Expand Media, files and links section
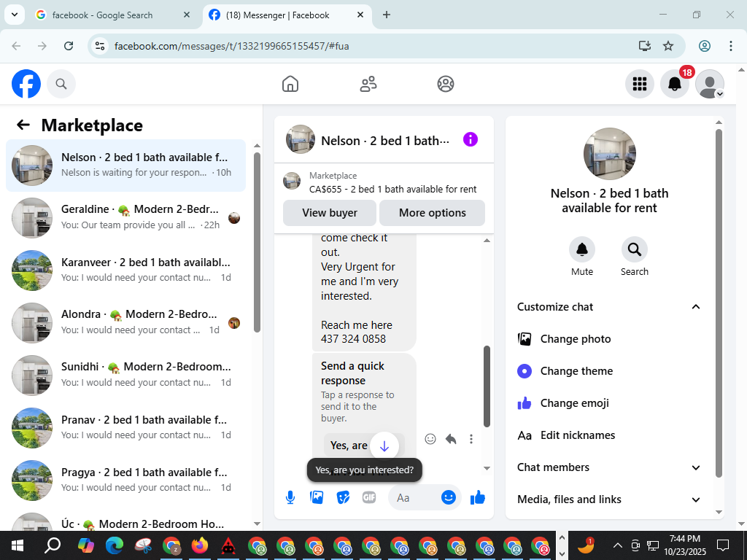Image resolution: width=747 pixels, height=560 pixels. [609, 499]
